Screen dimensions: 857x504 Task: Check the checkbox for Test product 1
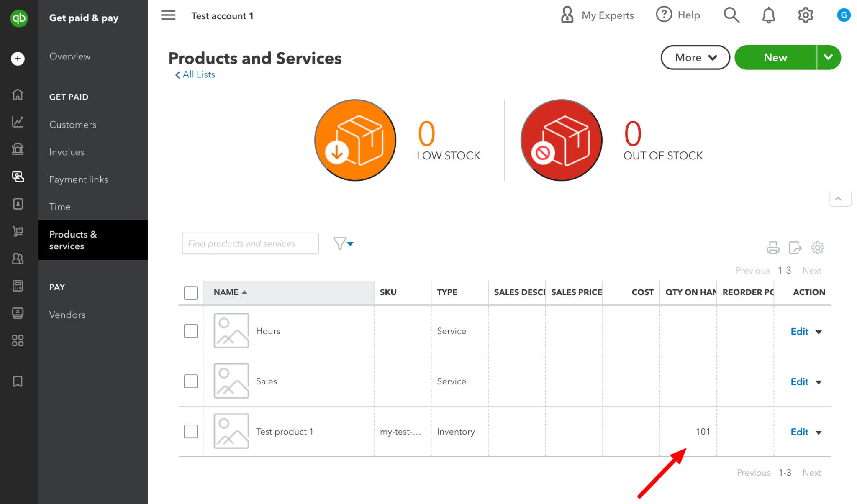point(190,431)
